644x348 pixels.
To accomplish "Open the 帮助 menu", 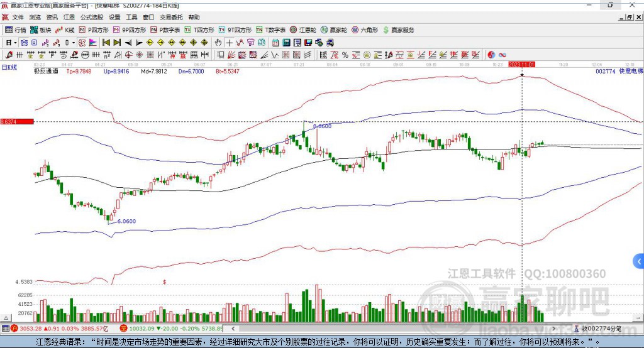I will coord(194,17).
